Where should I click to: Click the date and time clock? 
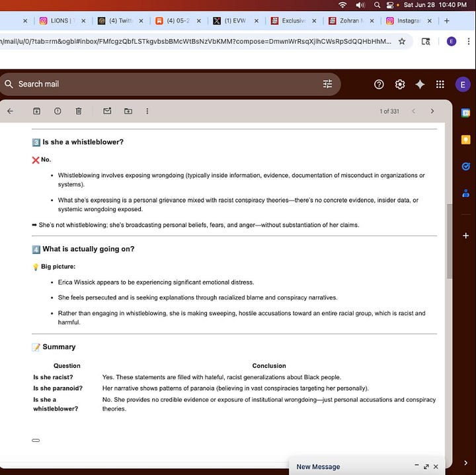coord(435,5)
